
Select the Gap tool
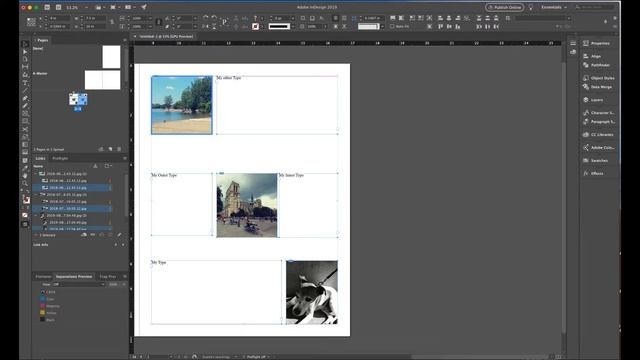[x=25, y=67]
